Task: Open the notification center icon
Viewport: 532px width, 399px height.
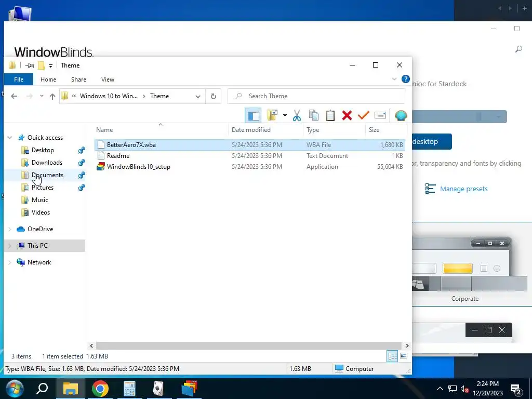Action: 516,389
